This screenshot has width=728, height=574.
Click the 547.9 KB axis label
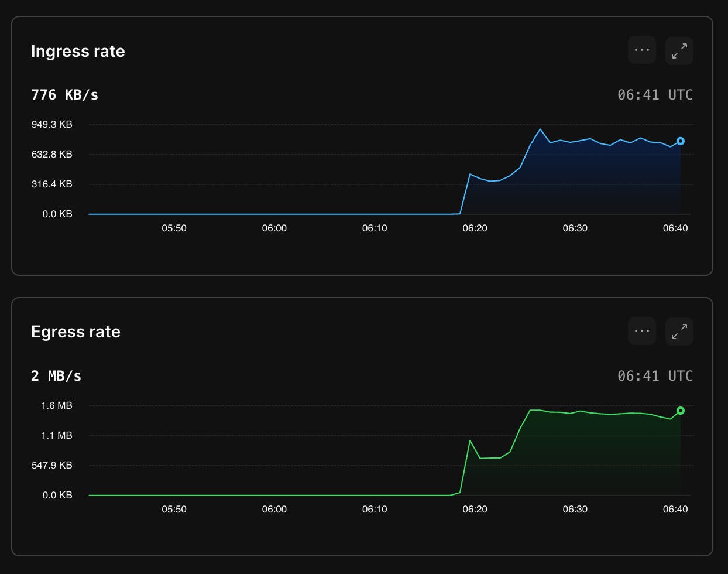pyautogui.click(x=52, y=465)
